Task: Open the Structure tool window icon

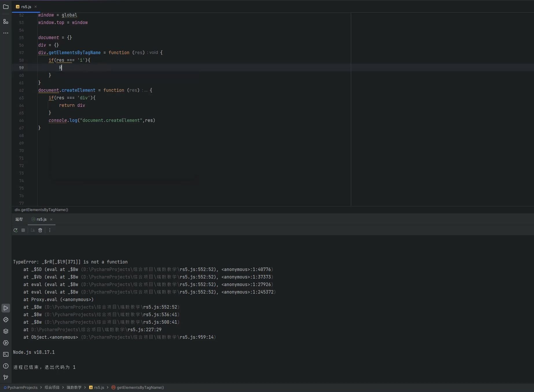Action: tap(6, 22)
